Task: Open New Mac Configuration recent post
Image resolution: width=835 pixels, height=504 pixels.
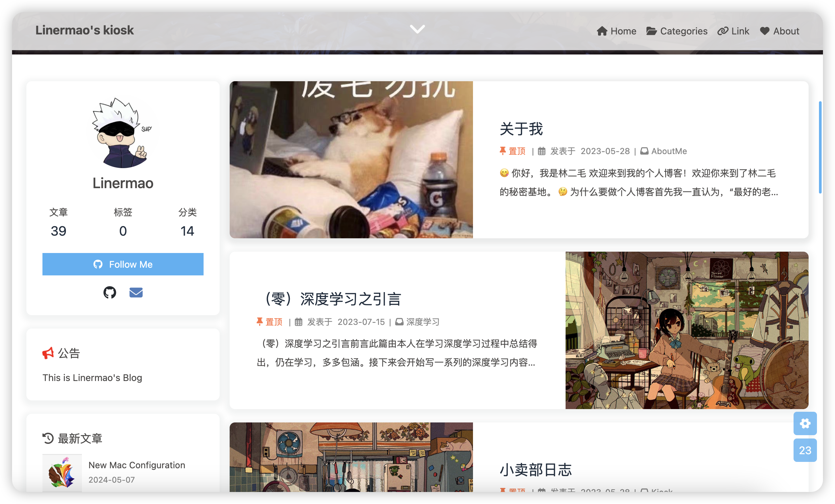Action: tap(137, 465)
